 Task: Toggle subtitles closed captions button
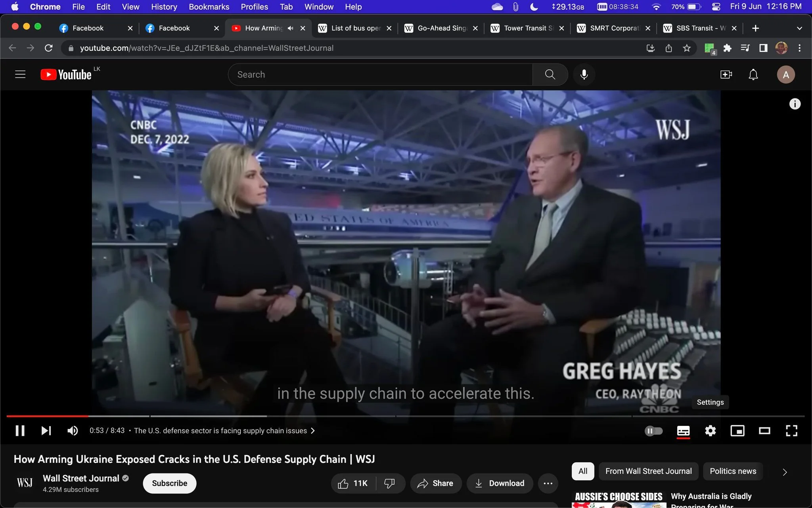tap(683, 431)
